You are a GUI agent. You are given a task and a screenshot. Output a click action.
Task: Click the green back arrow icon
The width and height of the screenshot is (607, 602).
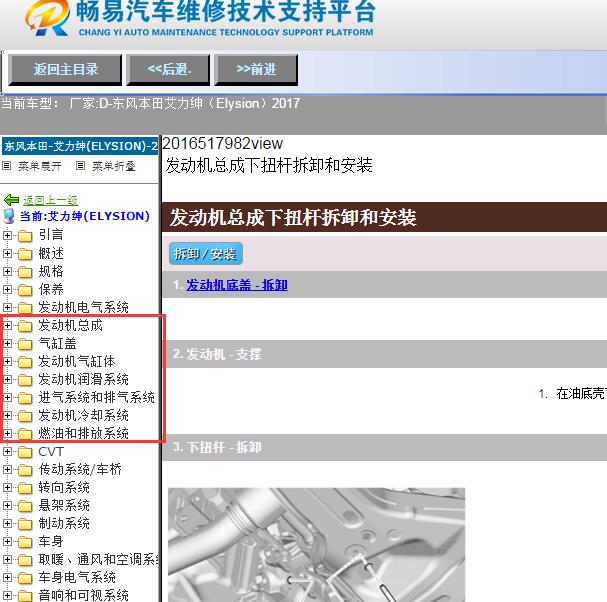11,200
